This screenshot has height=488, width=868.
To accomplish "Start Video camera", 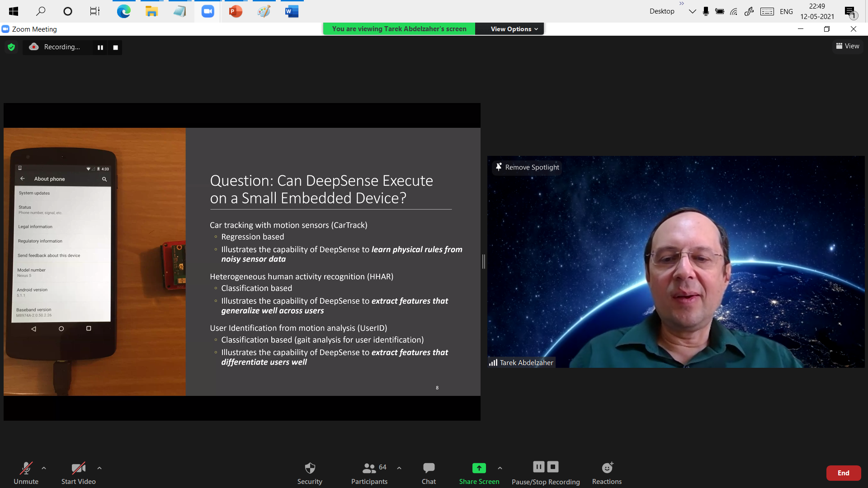I will pyautogui.click(x=79, y=473).
